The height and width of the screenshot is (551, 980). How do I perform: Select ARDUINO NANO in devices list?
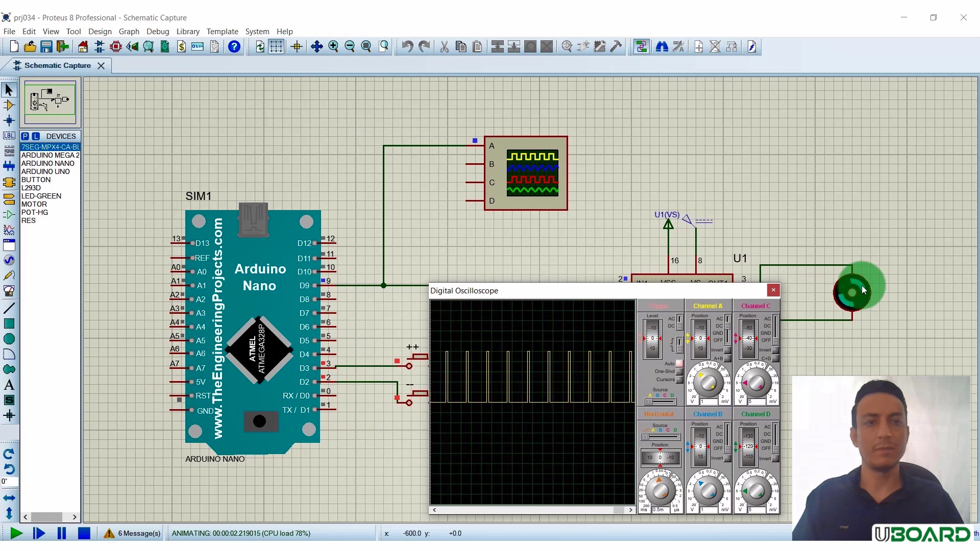point(48,163)
